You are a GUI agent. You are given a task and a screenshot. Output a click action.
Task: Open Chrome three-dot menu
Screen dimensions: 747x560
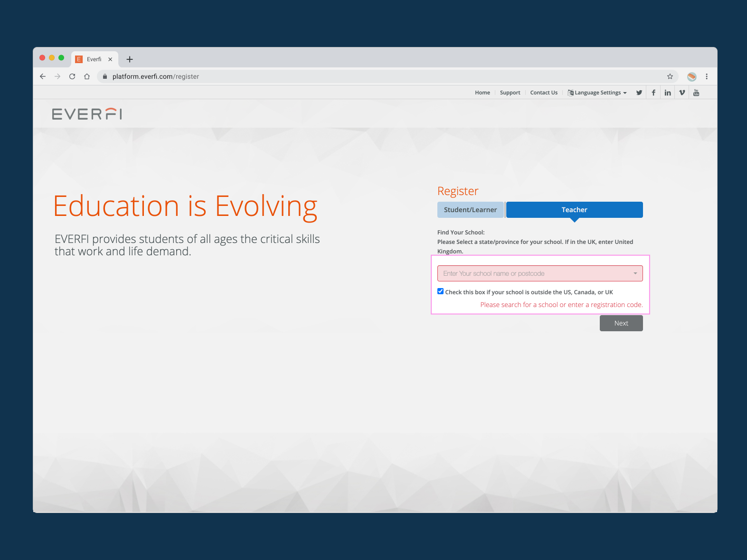707,76
